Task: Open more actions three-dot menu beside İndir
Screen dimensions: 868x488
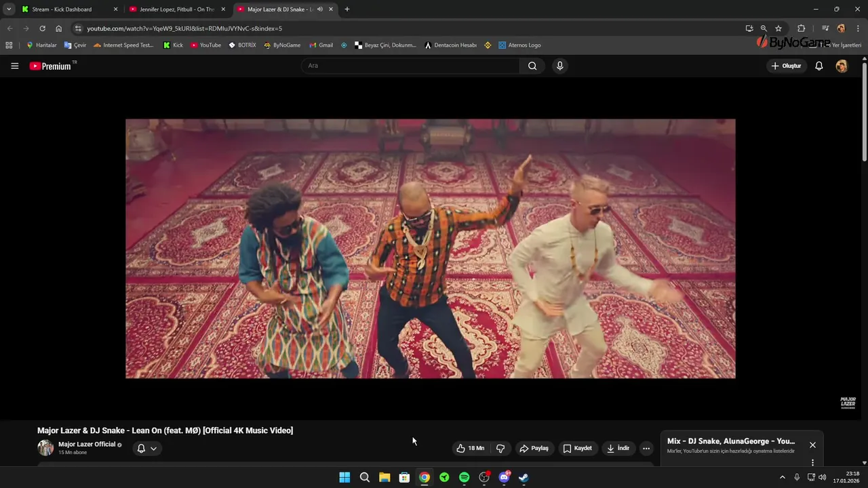Action: 646,448
